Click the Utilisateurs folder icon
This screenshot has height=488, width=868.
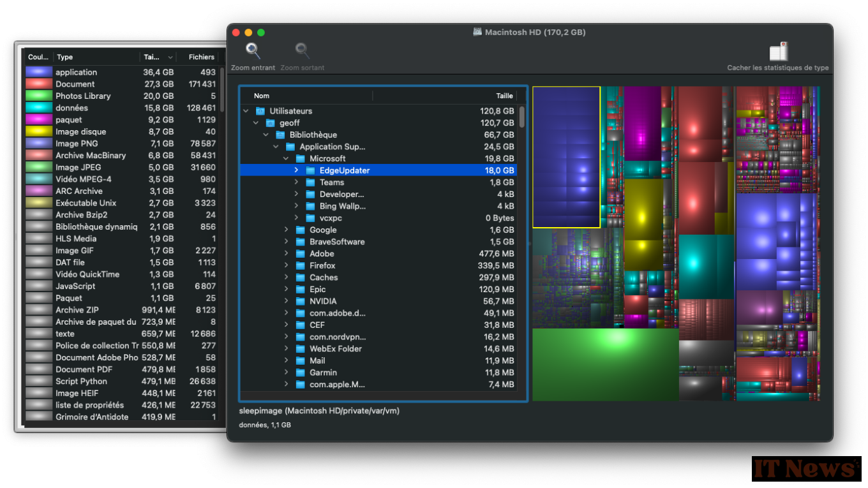(260, 111)
